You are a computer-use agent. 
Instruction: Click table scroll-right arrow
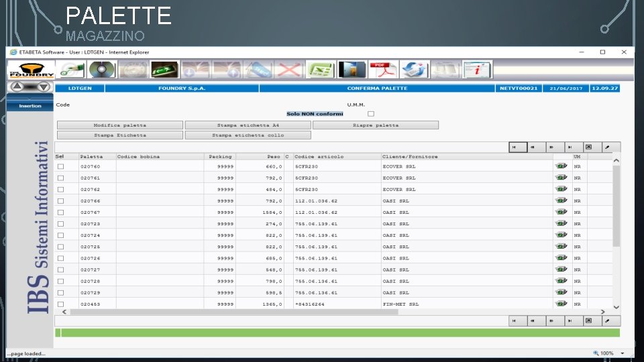[602, 312]
